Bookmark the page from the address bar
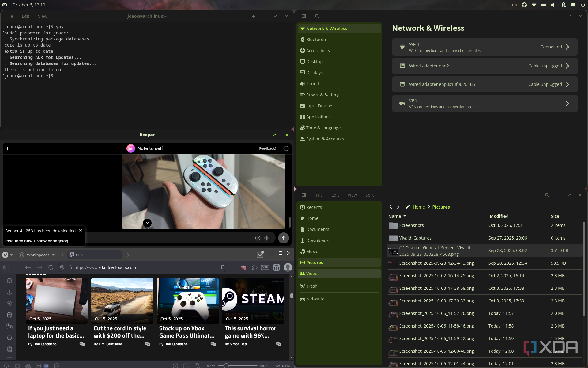The height and width of the screenshot is (368, 588). coord(223,267)
